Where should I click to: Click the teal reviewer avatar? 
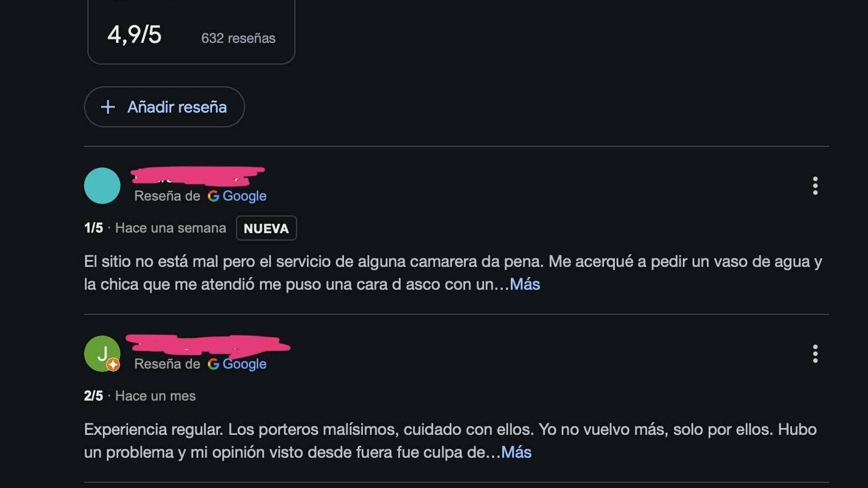(102, 186)
